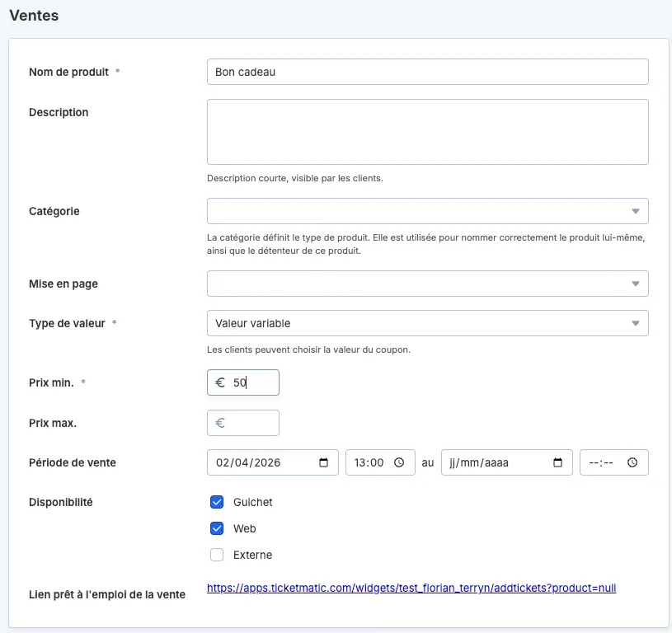Click the 13:00 start time field
The height and width of the screenshot is (633, 672).
point(380,462)
